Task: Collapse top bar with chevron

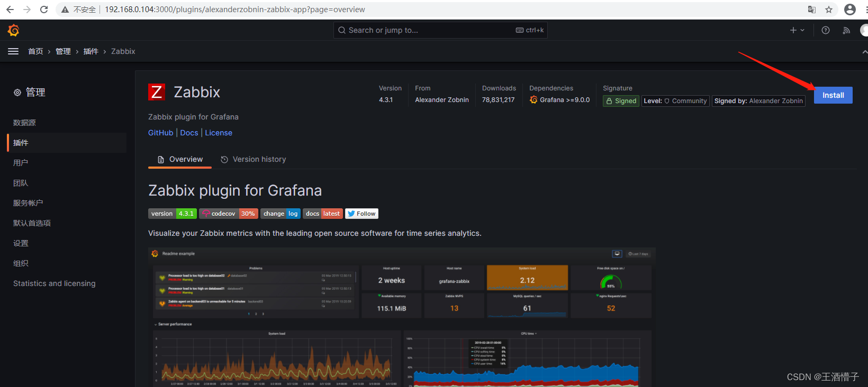Action: point(864,52)
